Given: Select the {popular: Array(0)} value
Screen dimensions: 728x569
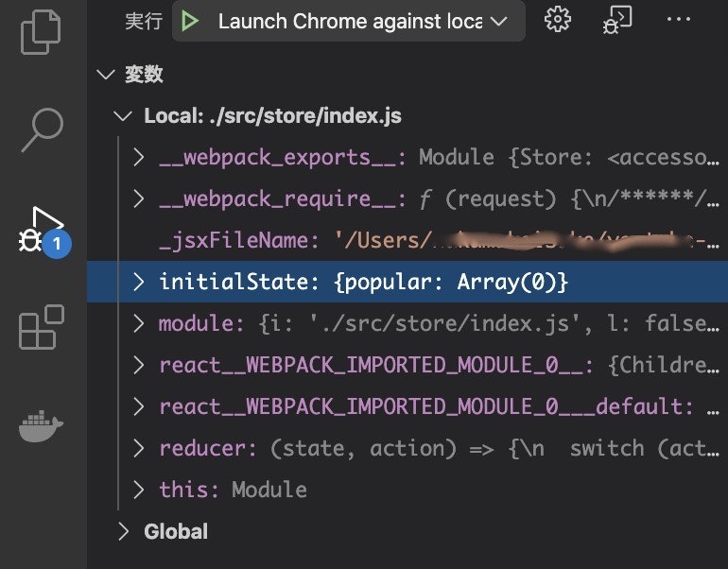Looking at the screenshot, I should click(451, 283).
